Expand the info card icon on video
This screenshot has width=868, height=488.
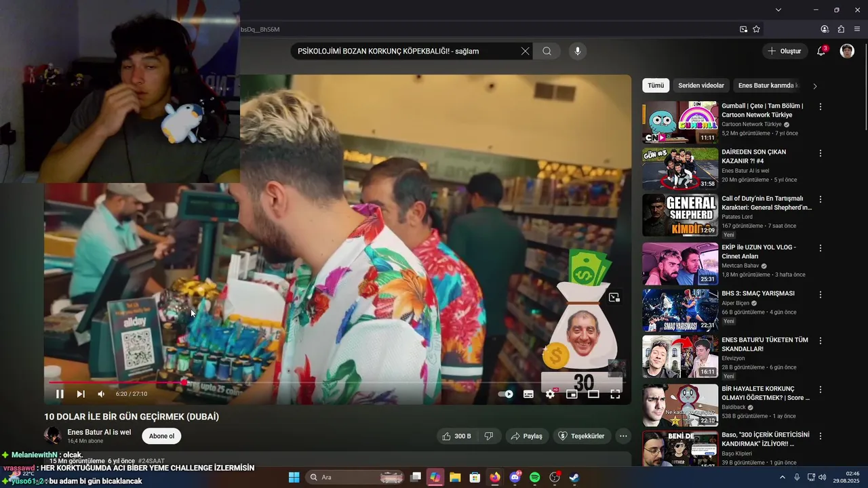[614, 297]
